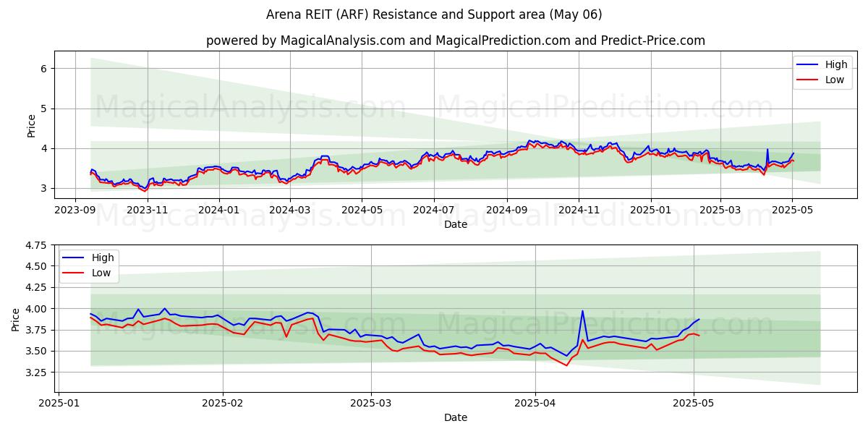Click the '2024-11' x-axis tick label

[x=578, y=210]
